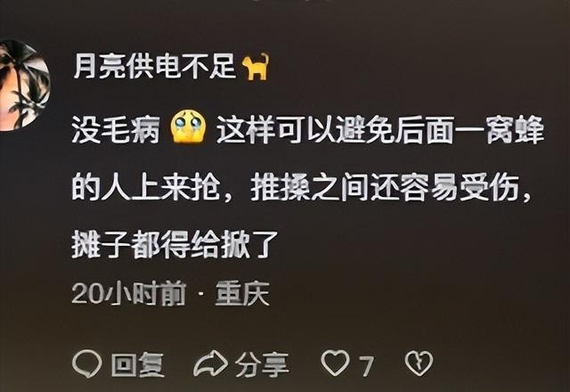The height and width of the screenshot is (392, 570).
Task: Tap the 分享 text label
Action: pyautogui.click(x=262, y=364)
